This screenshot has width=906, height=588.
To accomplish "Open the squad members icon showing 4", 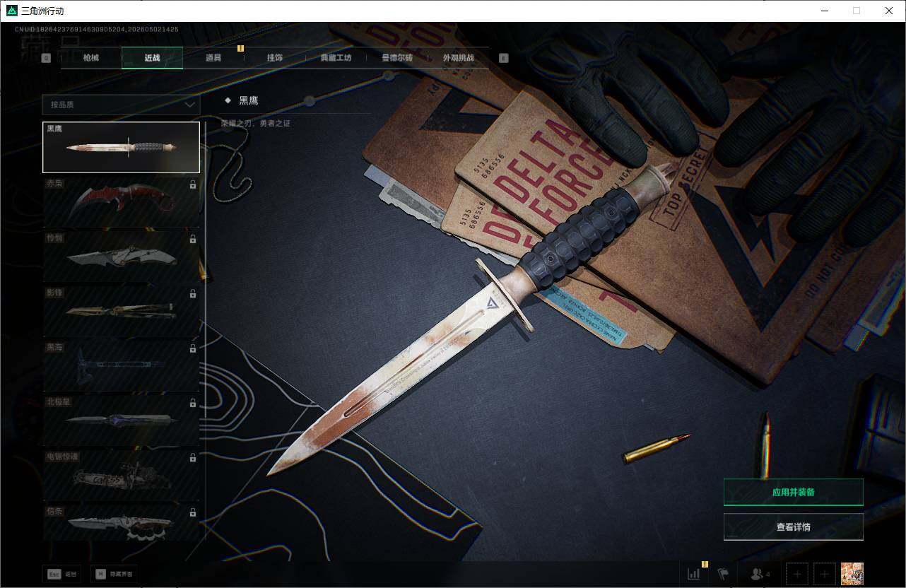I will point(760,574).
